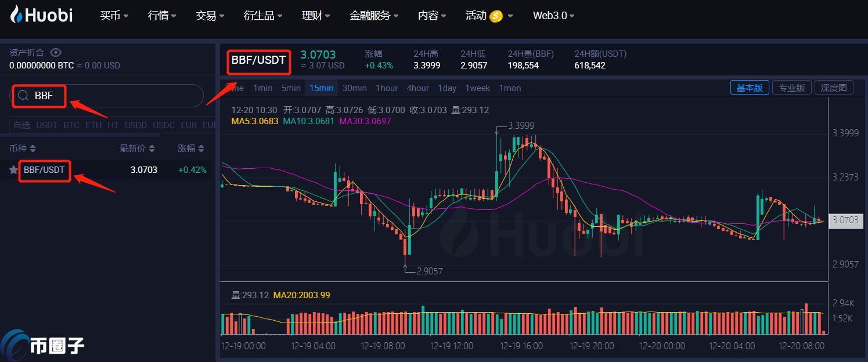Set chart interval to 1min

(263, 88)
